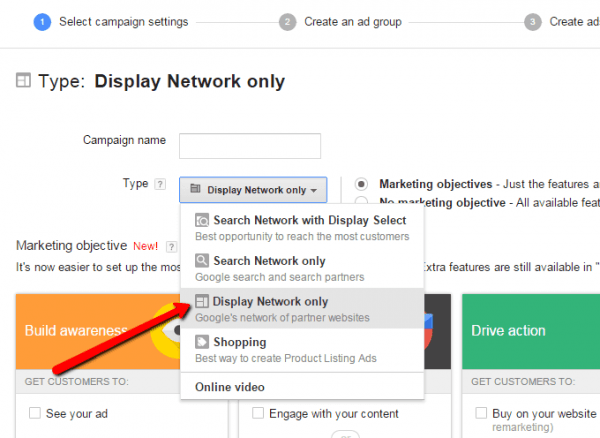Image resolution: width=600 pixels, height=438 pixels.
Task: Click 'Best opportunity to reach the most customers' description
Action: pos(302,236)
